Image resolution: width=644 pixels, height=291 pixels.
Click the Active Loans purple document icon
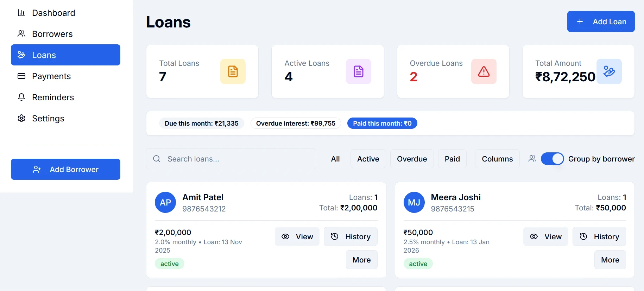359,71
